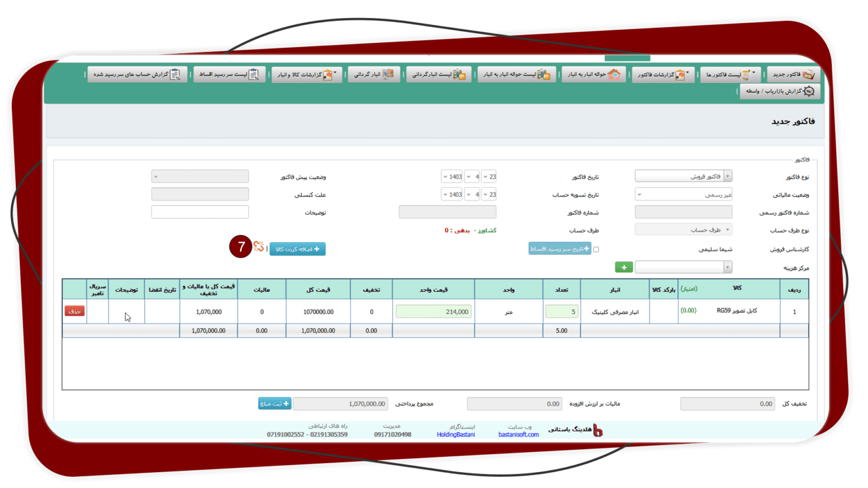Image resolution: width=868 pixels, height=488 pixels.
Task: Click the انبار مصرفی کلینیک warehouse cell
Action: pyautogui.click(x=615, y=312)
